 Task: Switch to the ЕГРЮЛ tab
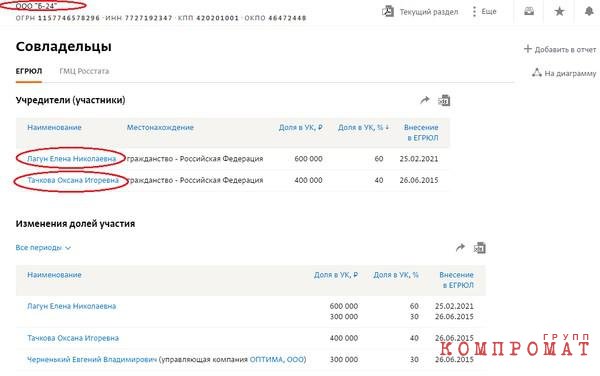29,71
